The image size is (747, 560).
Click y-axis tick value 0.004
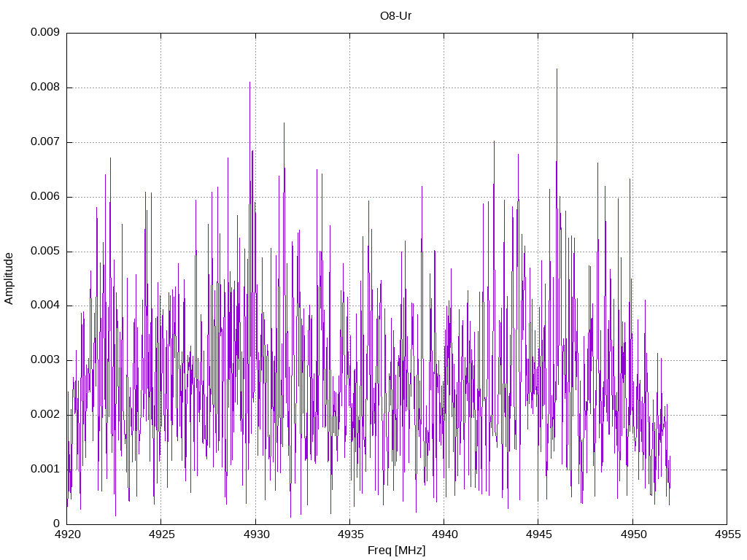point(45,306)
